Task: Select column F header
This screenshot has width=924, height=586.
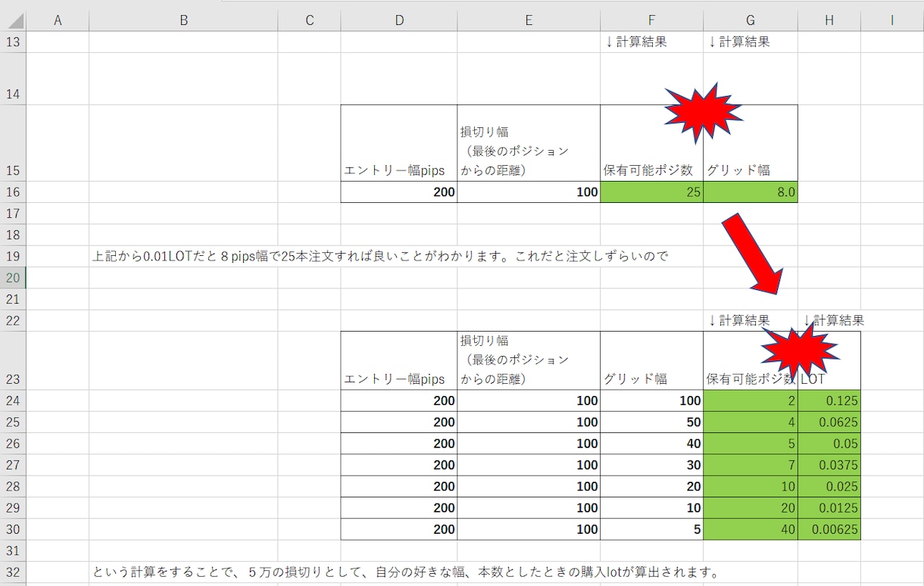Action: coord(651,21)
